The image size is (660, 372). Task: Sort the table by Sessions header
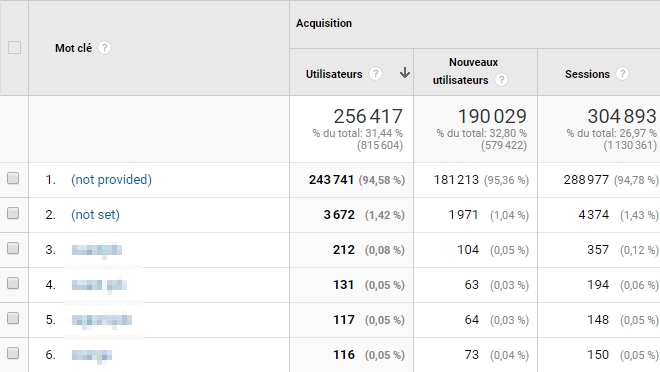[587, 74]
